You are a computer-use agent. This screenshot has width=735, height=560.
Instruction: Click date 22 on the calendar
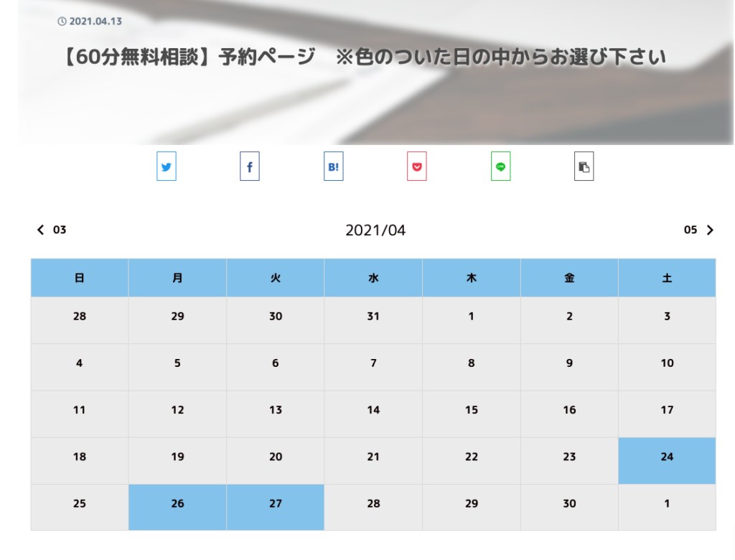[x=472, y=461]
